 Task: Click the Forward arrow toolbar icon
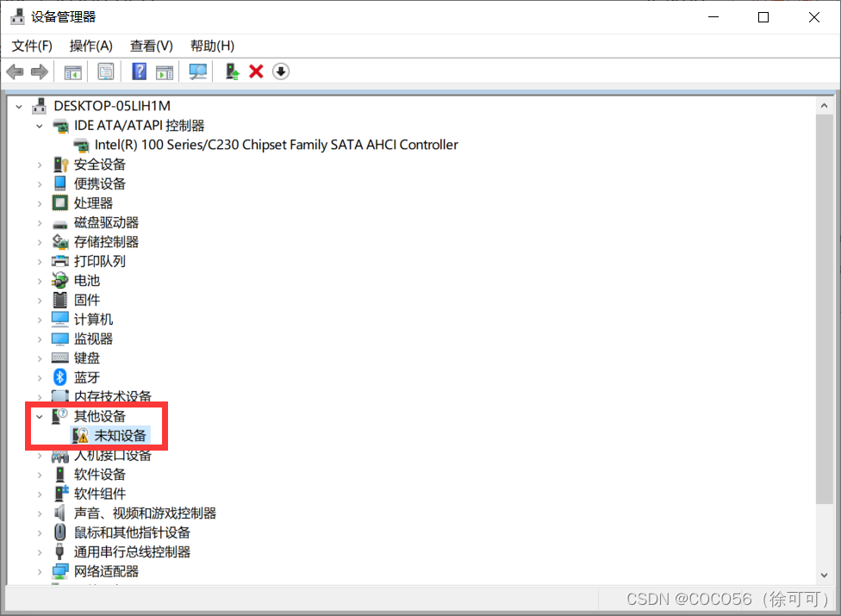[x=39, y=72]
